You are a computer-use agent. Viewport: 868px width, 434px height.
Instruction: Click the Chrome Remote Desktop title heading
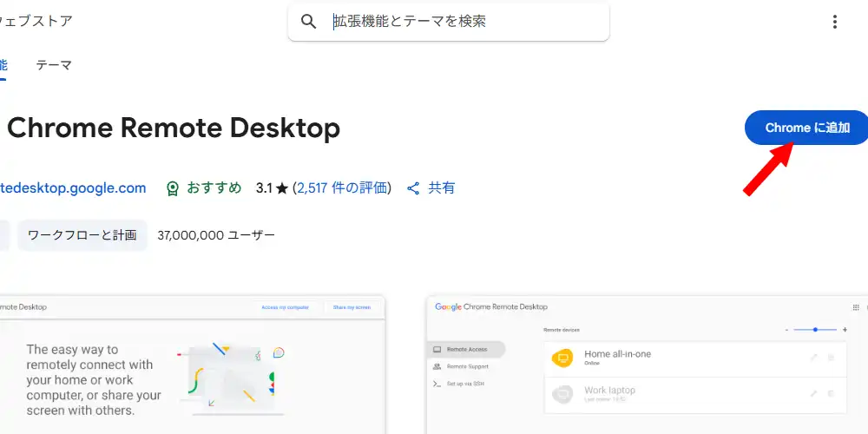174,128
